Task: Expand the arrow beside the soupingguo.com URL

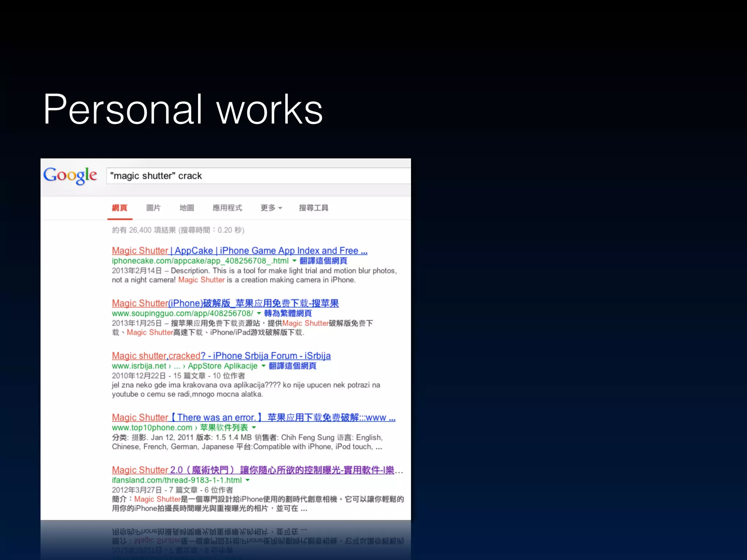Action: [x=259, y=313]
